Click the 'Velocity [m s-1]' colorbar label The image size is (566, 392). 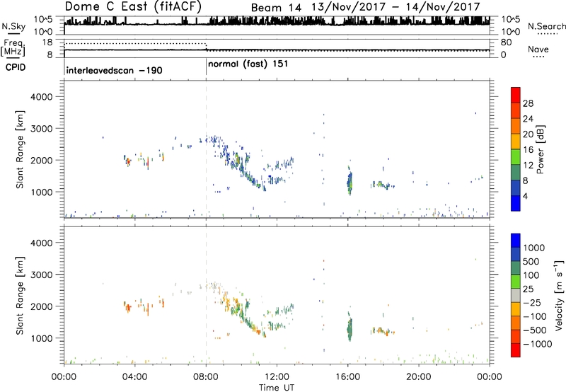pos(559,295)
